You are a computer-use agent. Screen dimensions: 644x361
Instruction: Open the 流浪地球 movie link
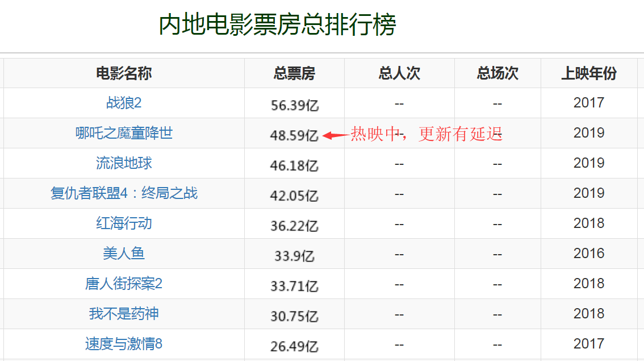(124, 163)
